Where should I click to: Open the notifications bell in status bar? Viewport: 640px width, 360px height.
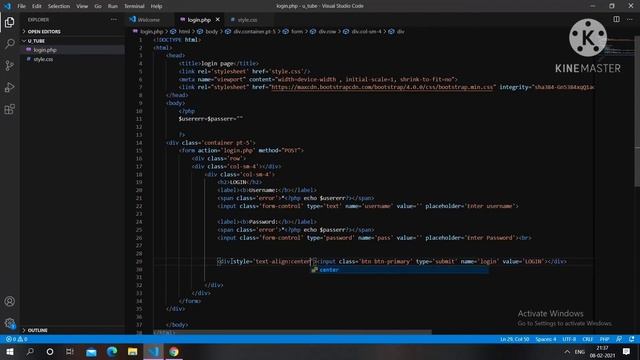coord(631,339)
